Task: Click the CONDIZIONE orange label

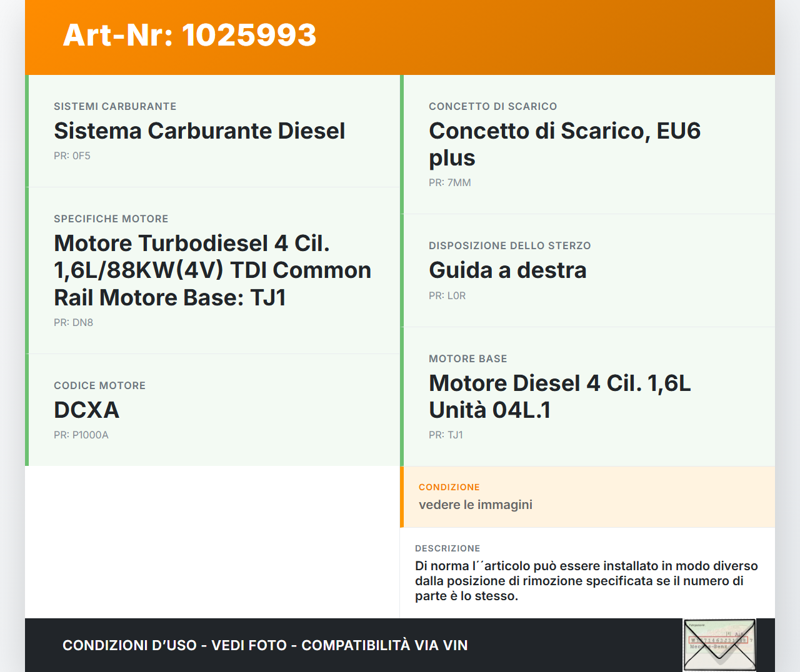Action: [x=449, y=487]
